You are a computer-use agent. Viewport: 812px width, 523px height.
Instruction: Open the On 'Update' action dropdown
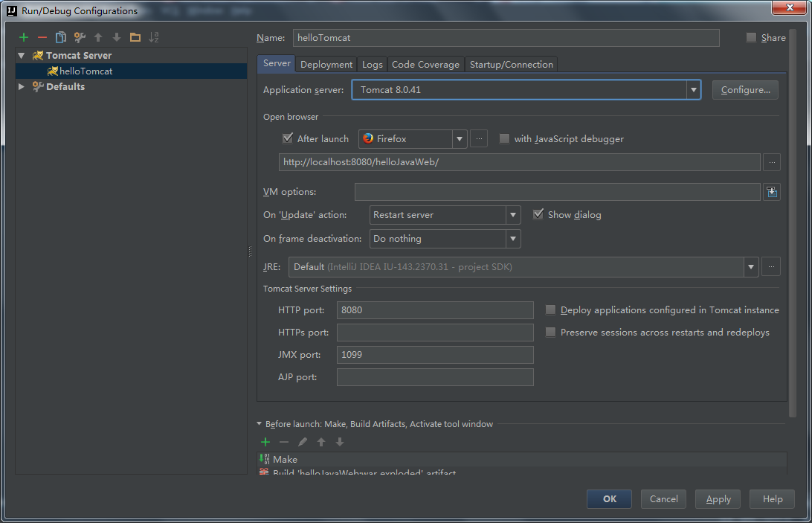[513, 214]
